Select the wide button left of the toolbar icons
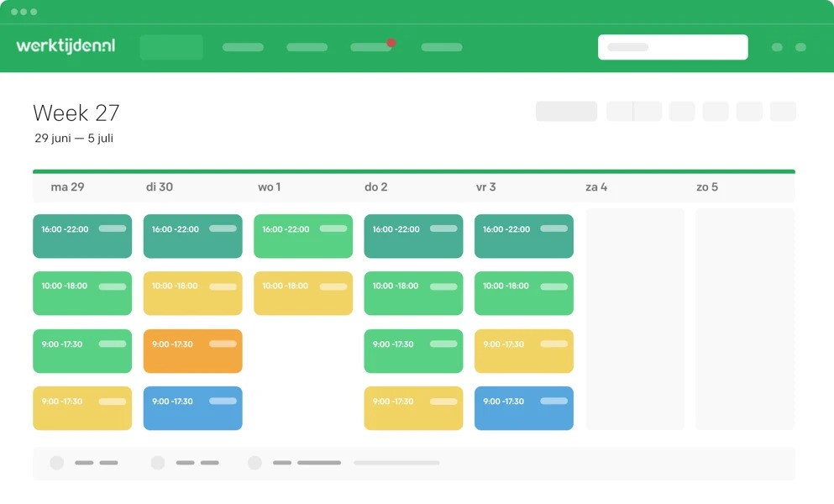Viewport: 834px width, 504px height. click(566, 111)
